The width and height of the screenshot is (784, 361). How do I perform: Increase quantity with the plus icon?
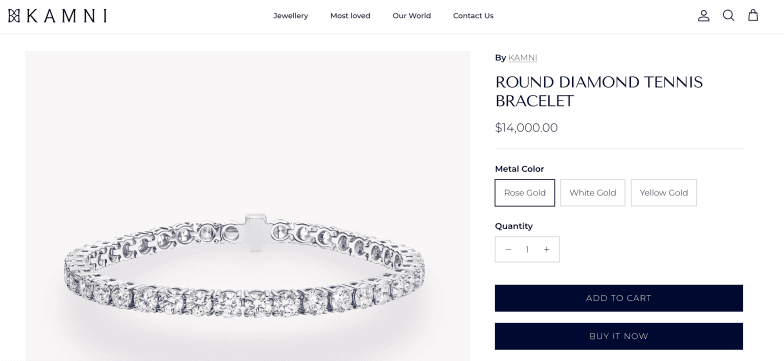[546, 250]
